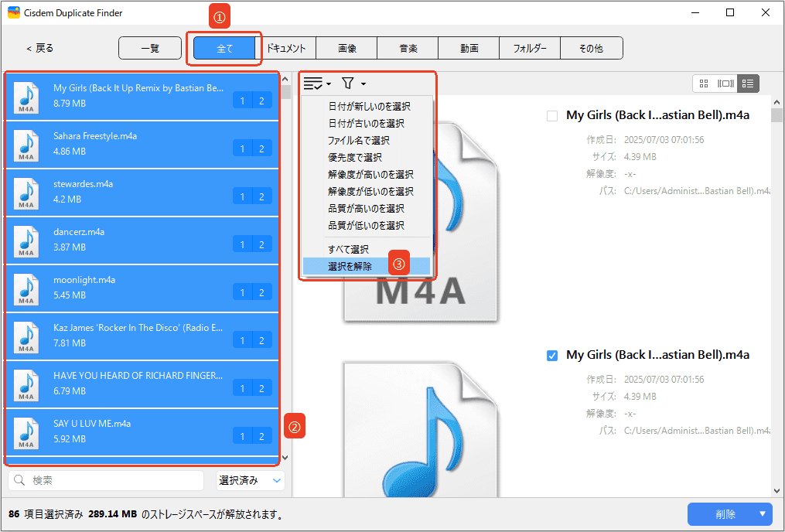Go back with 戻る
Screen dimensions: 785x532
pyautogui.click(x=40, y=48)
